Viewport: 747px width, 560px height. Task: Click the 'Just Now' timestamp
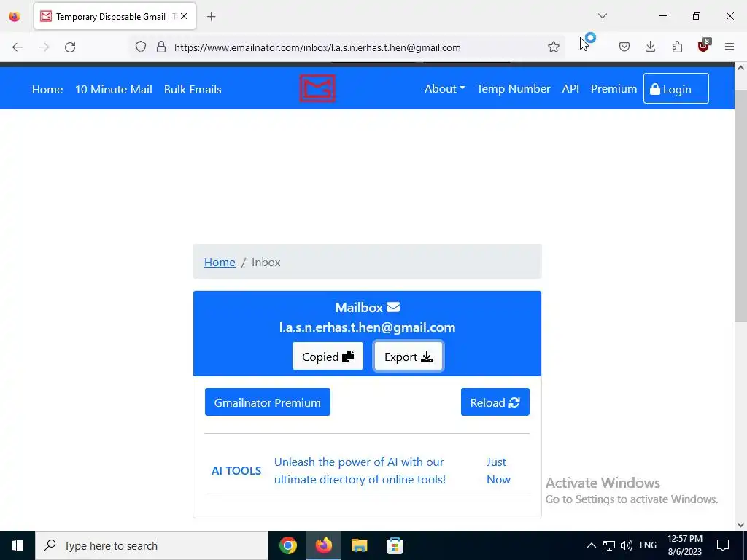point(498,470)
